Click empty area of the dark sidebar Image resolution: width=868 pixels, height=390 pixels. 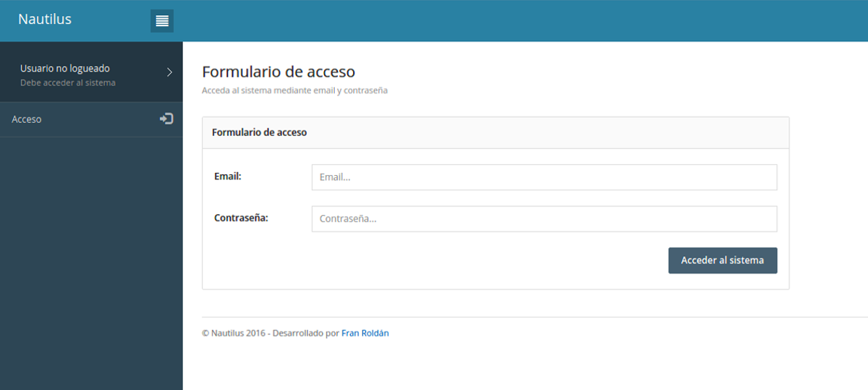point(91,275)
